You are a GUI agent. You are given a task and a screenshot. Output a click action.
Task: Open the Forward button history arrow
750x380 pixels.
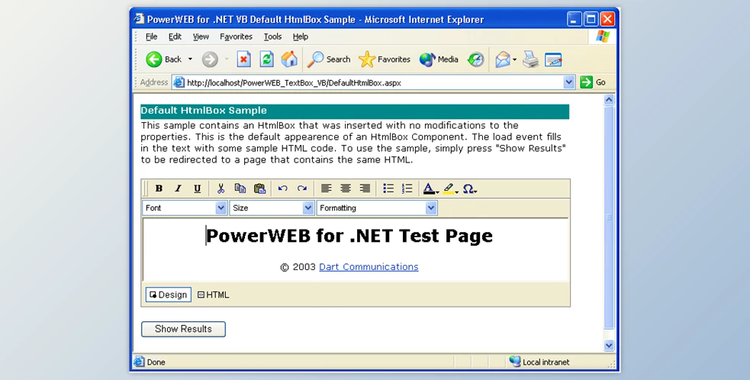pyautogui.click(x=226, y=59)
